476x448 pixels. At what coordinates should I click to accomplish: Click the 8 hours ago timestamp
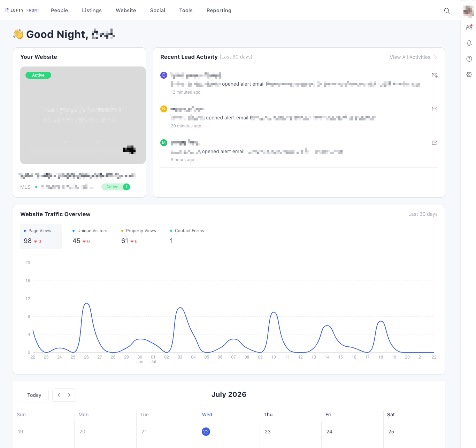pos(182,160)
